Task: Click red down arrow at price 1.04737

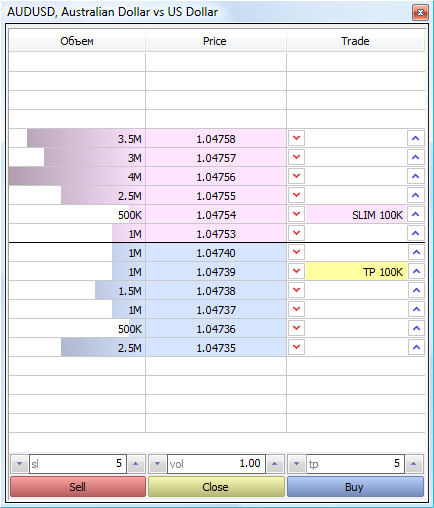Action: pyautogui.click(x=296, y=309)
